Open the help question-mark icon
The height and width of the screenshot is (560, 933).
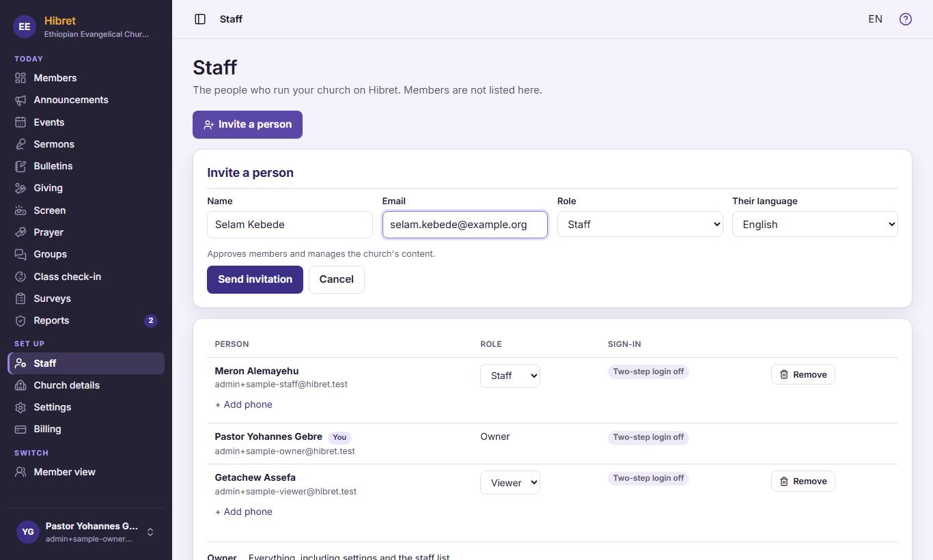pos(906,19)
